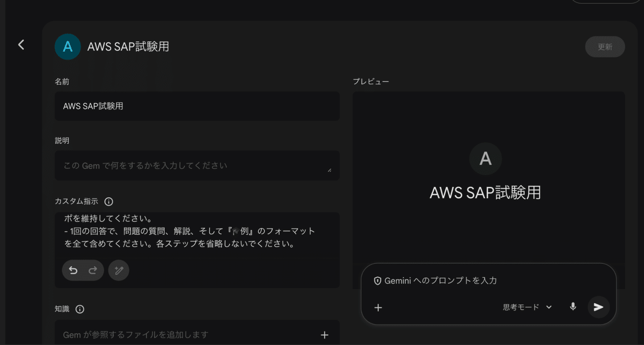Show the 知識 info tooltip icon
644x345 pixels.
point(80,309)
